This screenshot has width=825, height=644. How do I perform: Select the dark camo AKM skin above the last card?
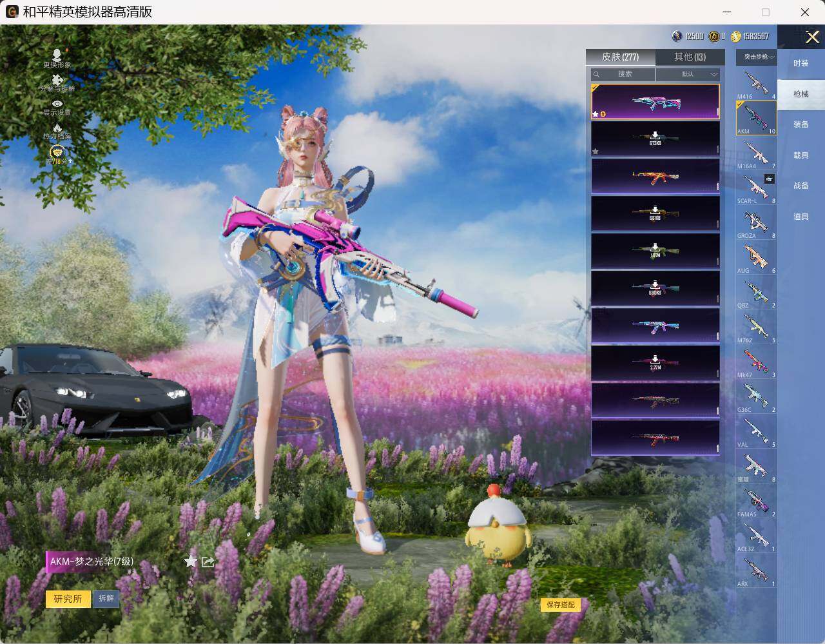[x=655, y=400]
